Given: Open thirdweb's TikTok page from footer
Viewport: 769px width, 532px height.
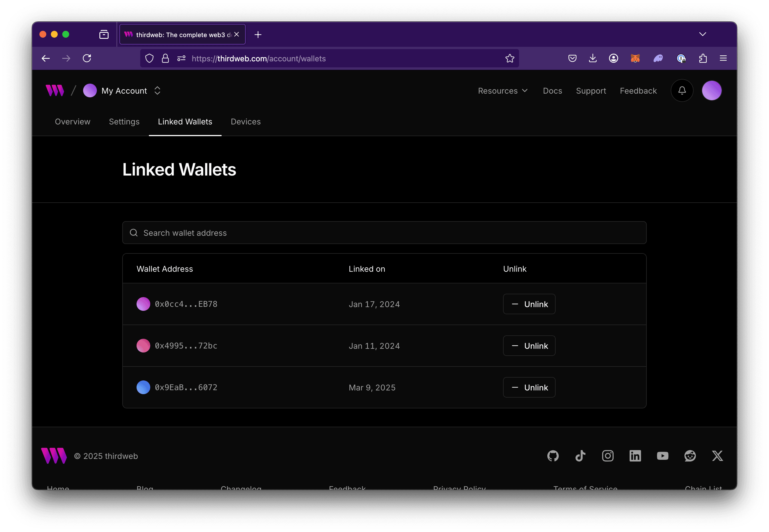Looking at the screenshot, I should coord(580,456).
